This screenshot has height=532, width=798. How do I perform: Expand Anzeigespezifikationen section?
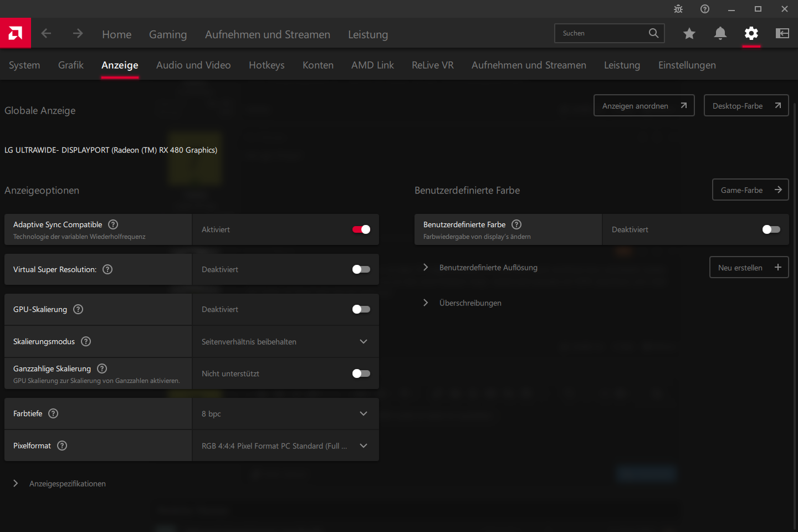click(x=59, y=484)
